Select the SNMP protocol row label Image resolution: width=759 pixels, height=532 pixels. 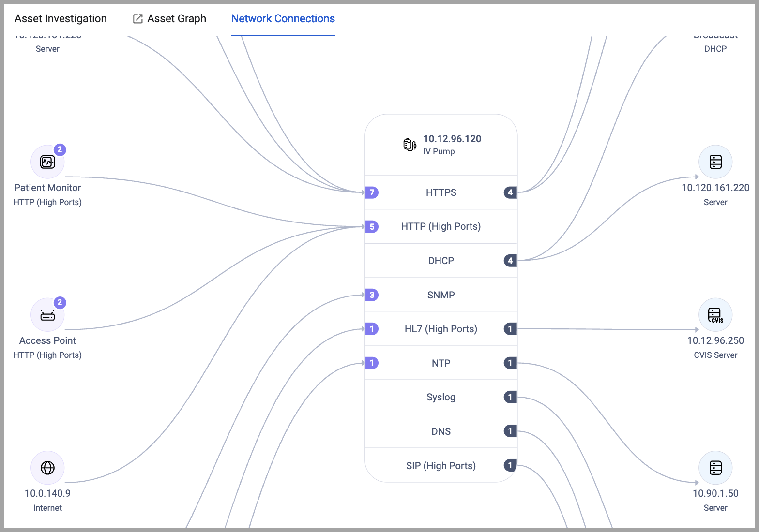click(x=441, y=295)
